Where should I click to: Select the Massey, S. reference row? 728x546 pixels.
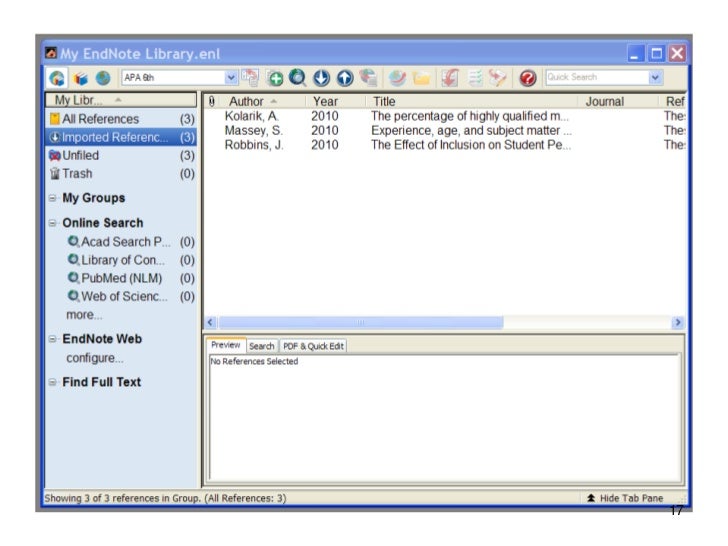(445, 130)
